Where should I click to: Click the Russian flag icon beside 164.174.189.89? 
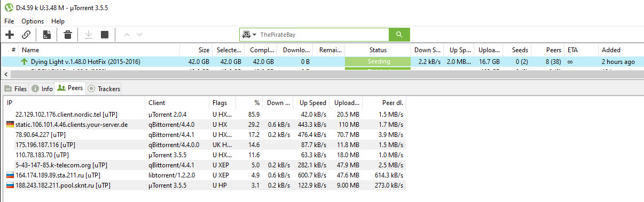[x=10, y=175]
